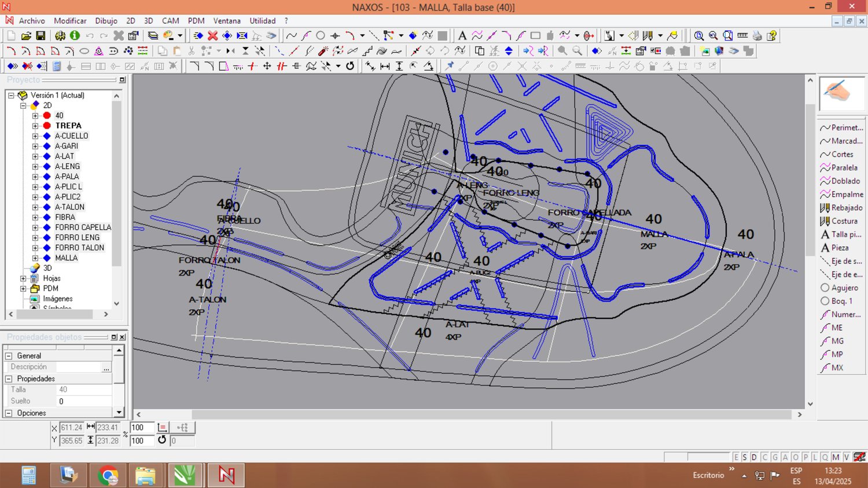
Task: Open the Dibujo menu
Action: [106, 21]
